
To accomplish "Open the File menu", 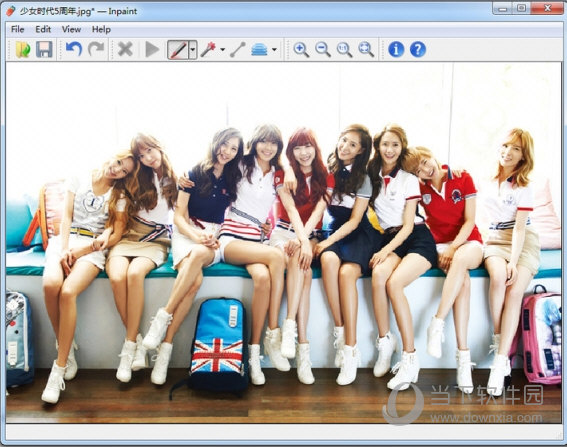I will [x=18, y=29].
